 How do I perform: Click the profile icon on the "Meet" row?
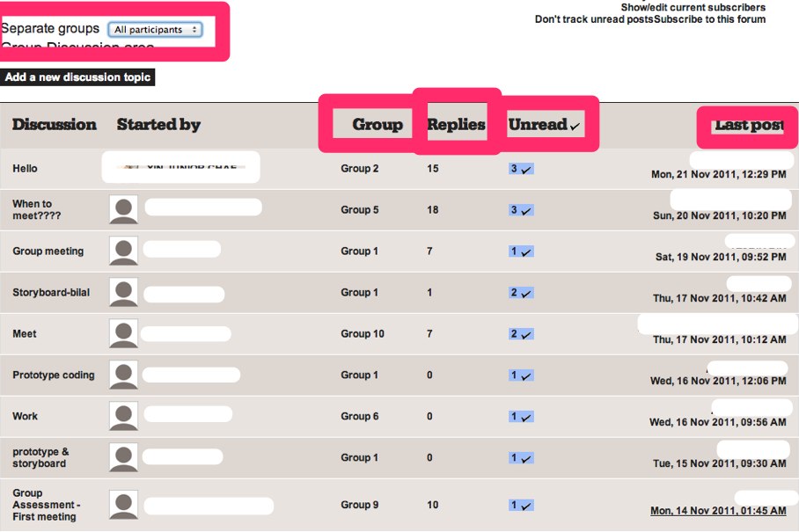(123, 334)
